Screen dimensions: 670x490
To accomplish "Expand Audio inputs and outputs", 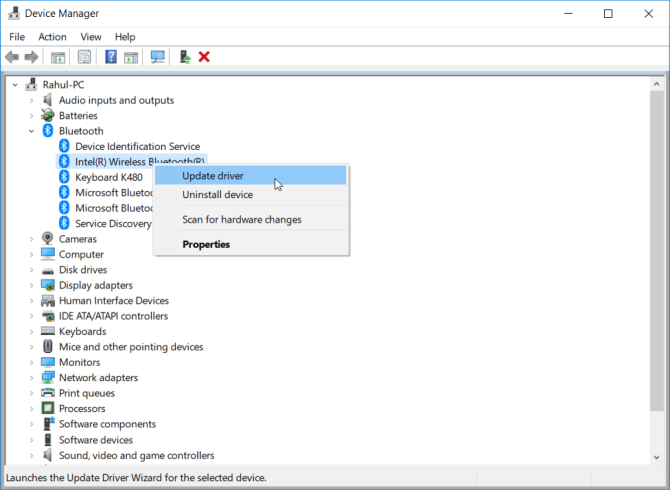I will tap(31, 100).
